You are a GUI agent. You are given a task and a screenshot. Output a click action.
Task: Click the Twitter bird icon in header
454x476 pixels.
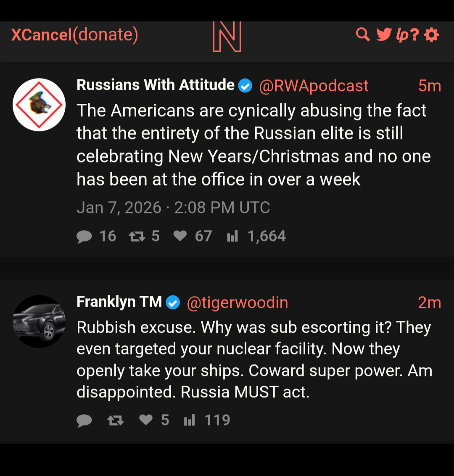tap(384, 34)
